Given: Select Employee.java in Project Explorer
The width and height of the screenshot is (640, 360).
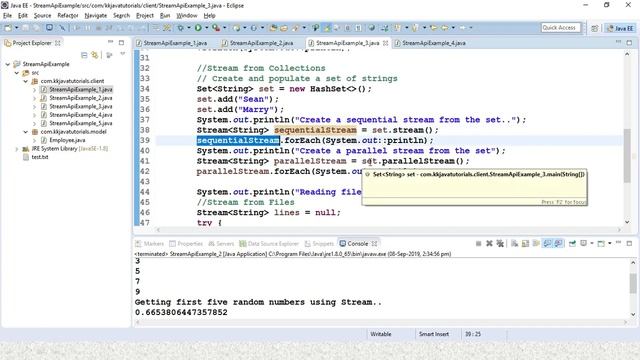Looking at the screenshot, I should point(67,140).
